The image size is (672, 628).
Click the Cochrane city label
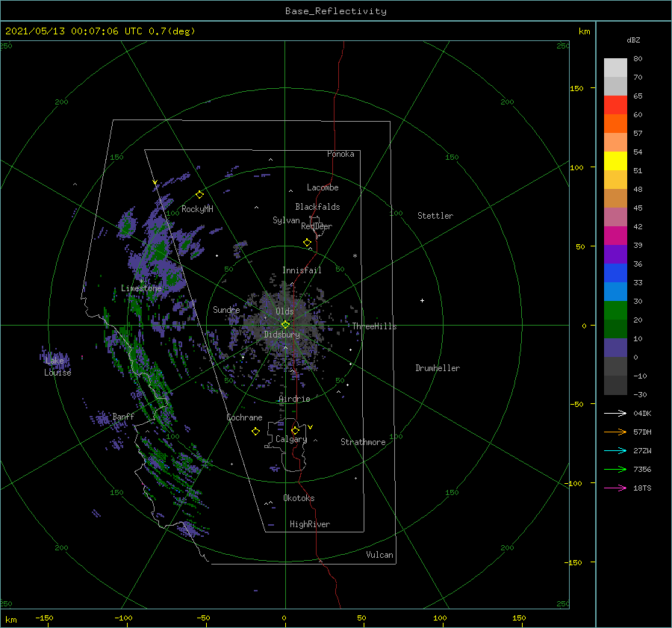point(244,417)
